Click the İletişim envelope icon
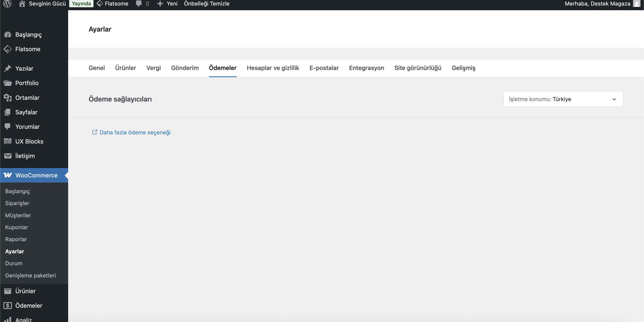The height and width of the screenshot is (322, 644). tap(8, 156)
